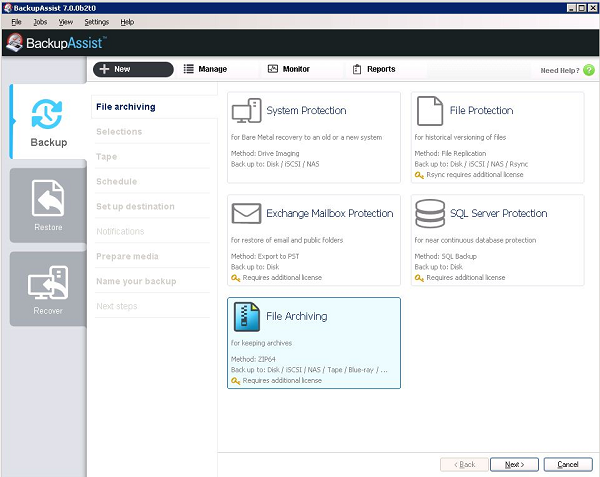Click the green Need Help question icon
This screenshot has height=477, width=600.
[589, 70]
